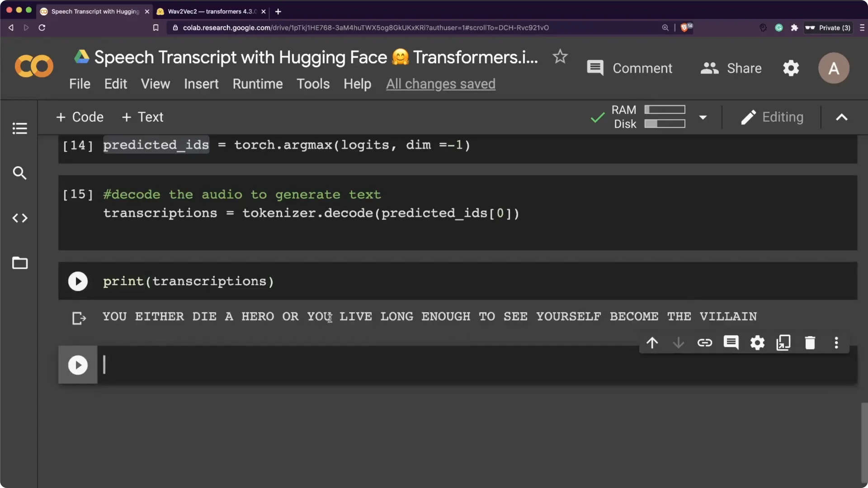Copy the selected cell
Image resolution: width=868 pixels, height=488 pixels.
pyautogui.click(x=783, y=343)
